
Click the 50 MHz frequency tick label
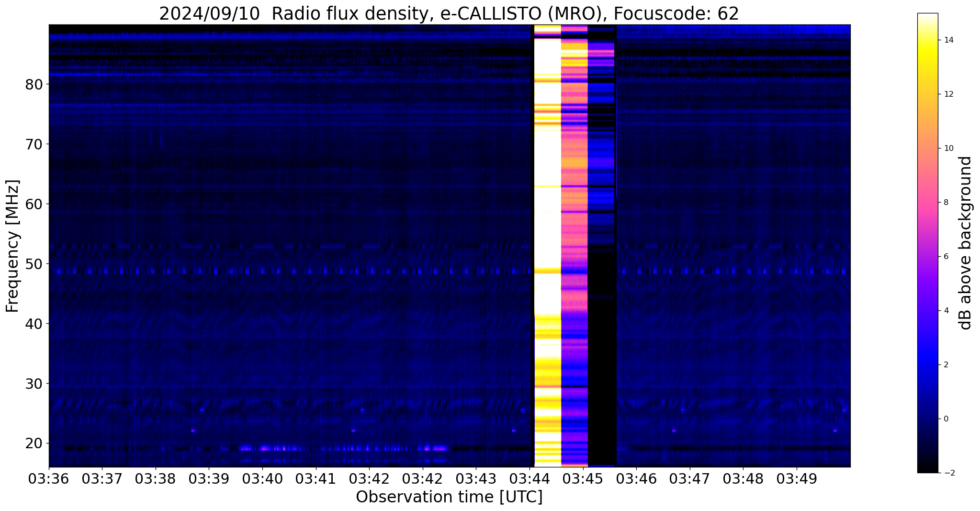34,264
